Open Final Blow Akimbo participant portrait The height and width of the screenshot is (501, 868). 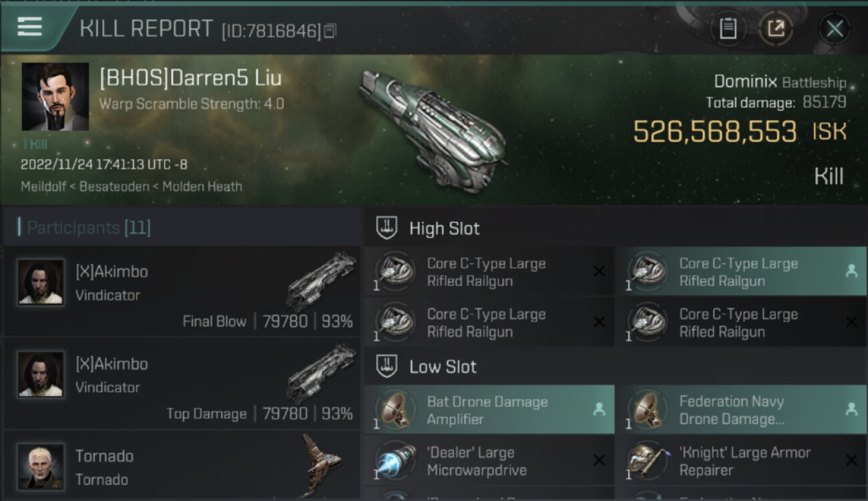[41, 282]
